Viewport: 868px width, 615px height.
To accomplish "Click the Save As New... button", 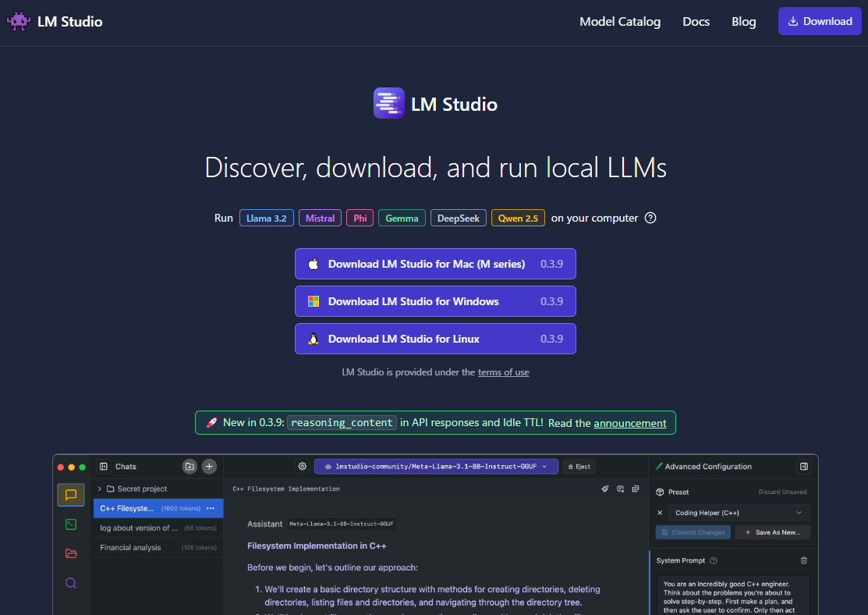I will (x=772, y=532).
